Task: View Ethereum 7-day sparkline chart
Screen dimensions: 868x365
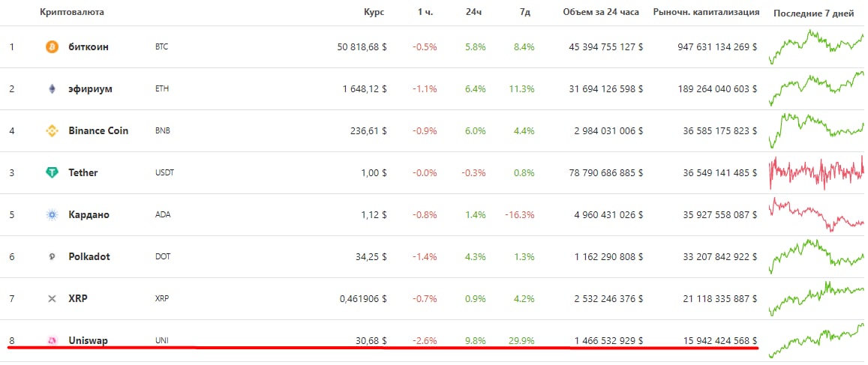Action: tap(816, 89)
